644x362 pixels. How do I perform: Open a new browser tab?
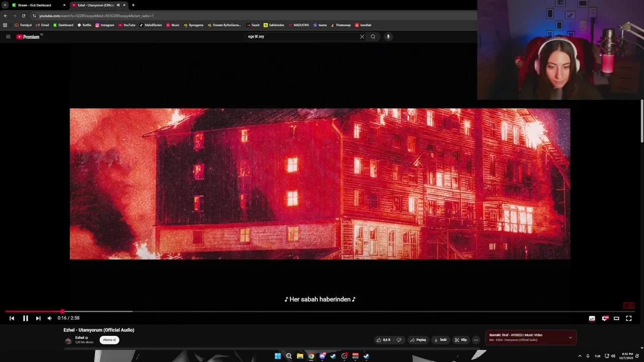coord(133,5)
